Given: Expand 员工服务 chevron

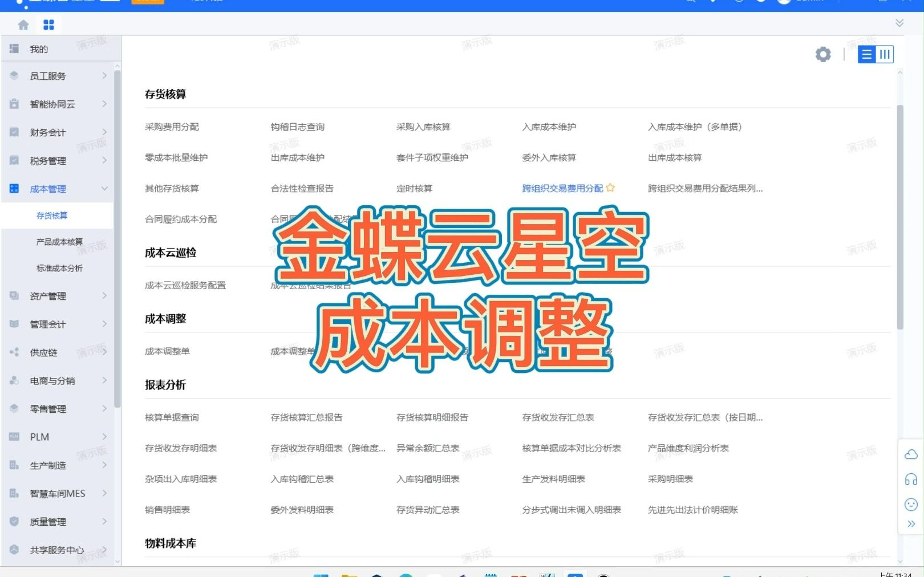Looking at the screenshot, I should (104, 75).
